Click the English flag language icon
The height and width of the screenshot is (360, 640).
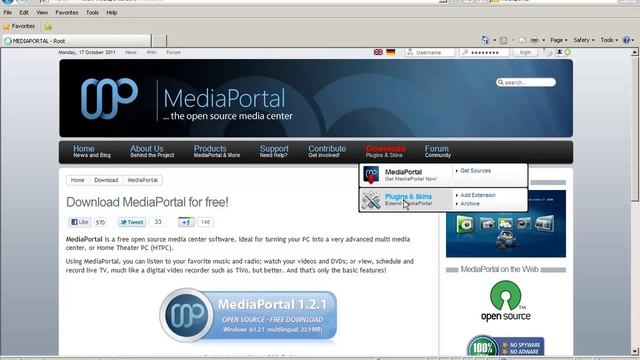(x=378, y=52)
